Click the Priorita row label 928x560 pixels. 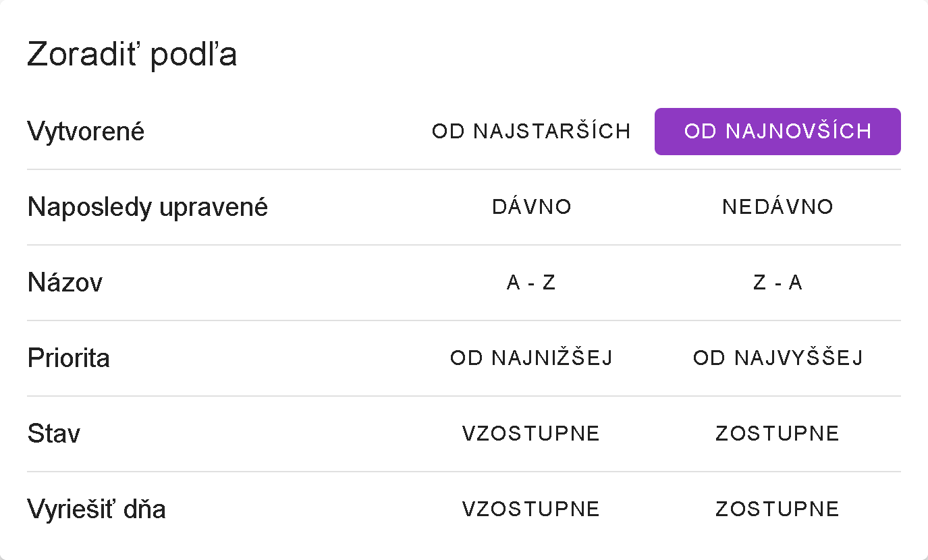69,358
